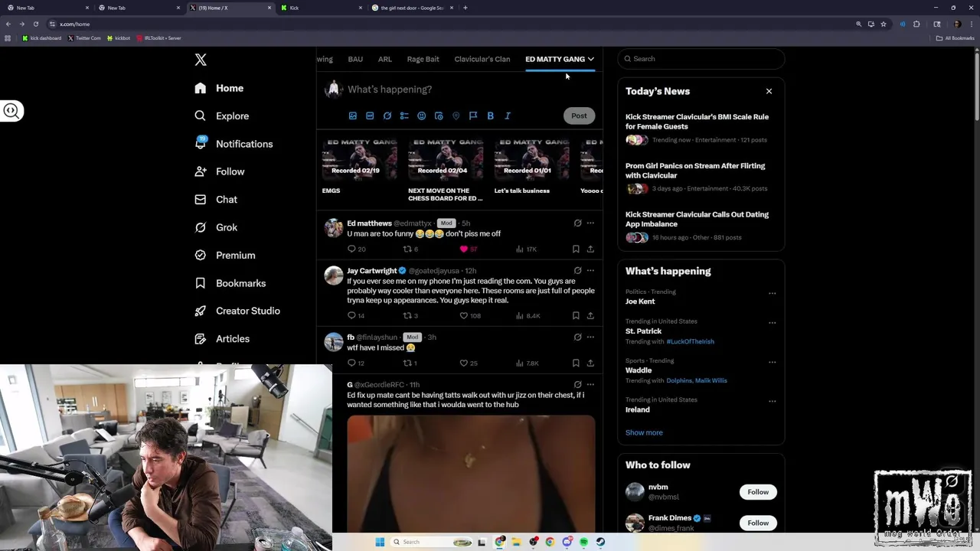Open the Windows Start menu

coord(380,542)
